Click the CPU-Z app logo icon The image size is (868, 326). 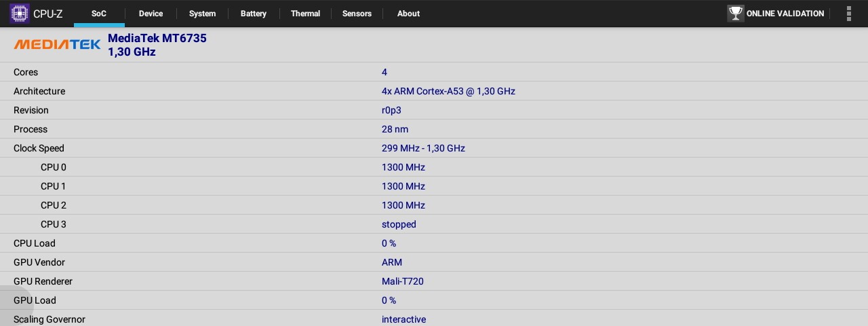click(x=20, y=14)
